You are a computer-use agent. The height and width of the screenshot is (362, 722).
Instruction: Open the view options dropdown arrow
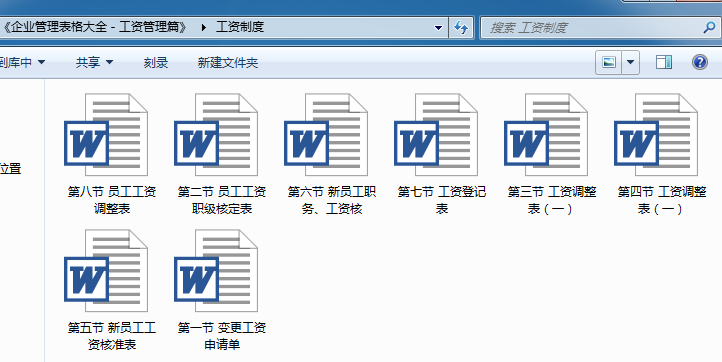tap(631, 62)
